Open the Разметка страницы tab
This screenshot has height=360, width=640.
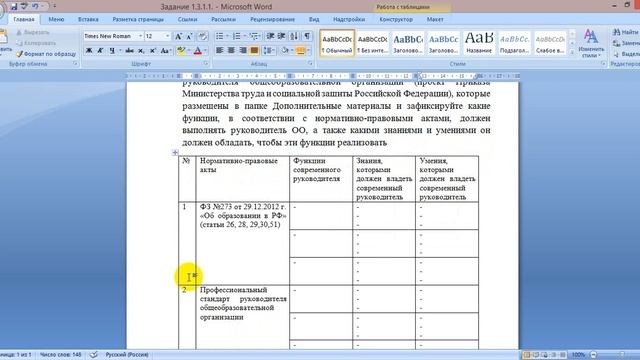[138, 19]
